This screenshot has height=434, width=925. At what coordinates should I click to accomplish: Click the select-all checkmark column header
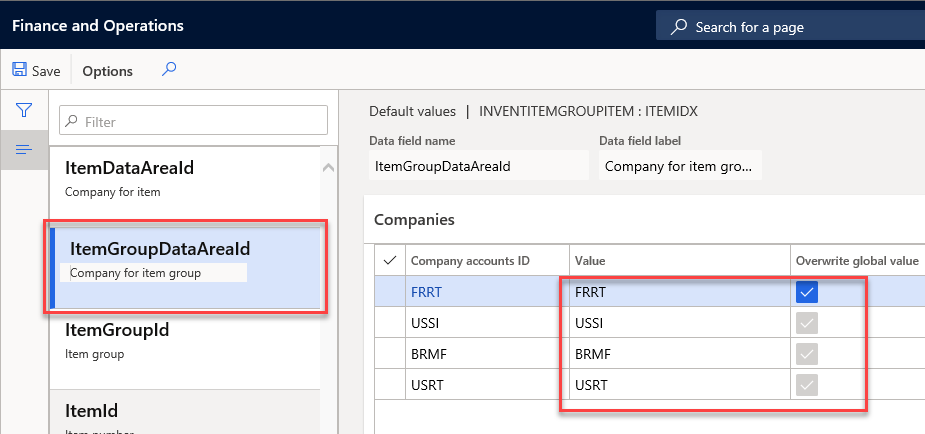(x=389, y=260)
